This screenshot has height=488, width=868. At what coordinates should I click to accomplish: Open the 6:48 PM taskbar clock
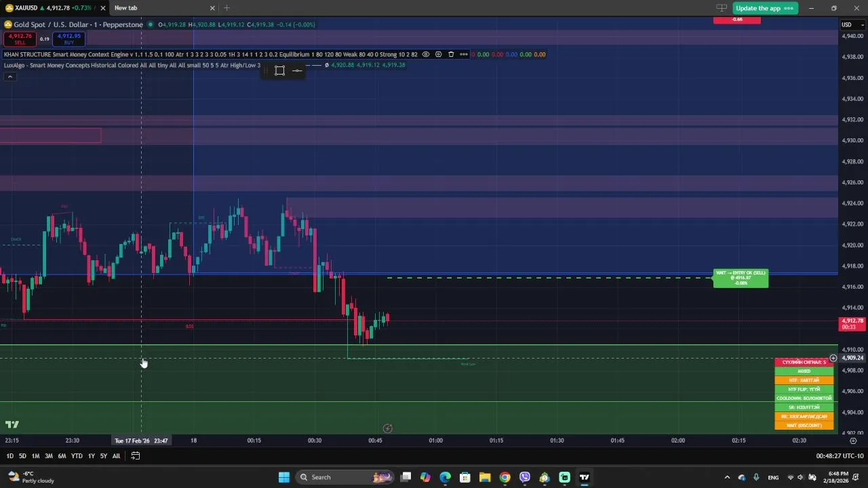(x=837, y=477)
